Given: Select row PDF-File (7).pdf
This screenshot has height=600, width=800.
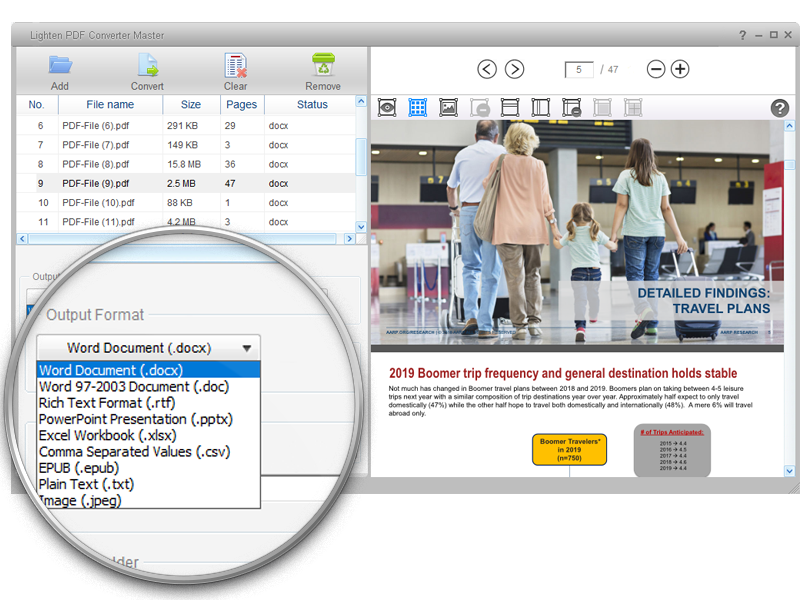Looking at the screenshot, I should [x=186, y=145].
